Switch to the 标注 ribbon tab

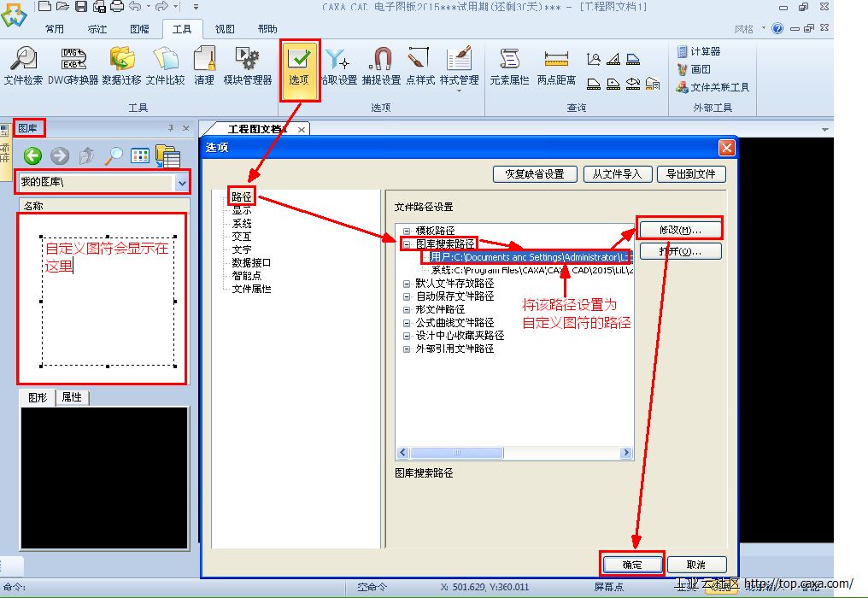click(97, 29)
